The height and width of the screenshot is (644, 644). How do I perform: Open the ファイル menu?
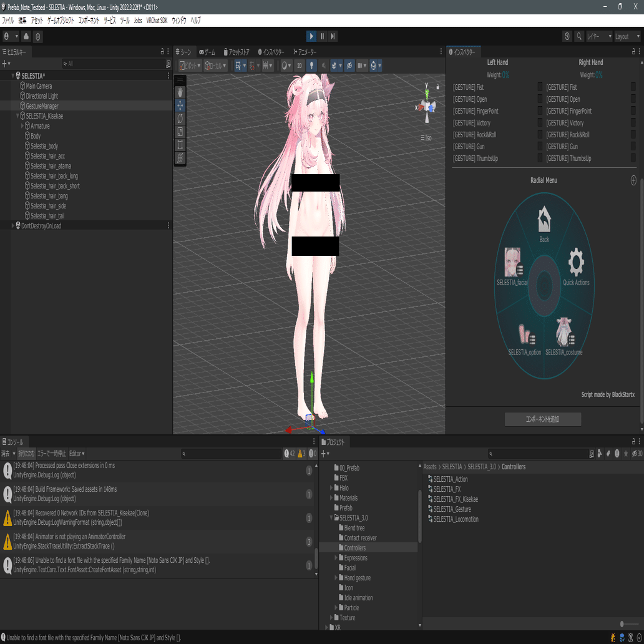(8, 20)
